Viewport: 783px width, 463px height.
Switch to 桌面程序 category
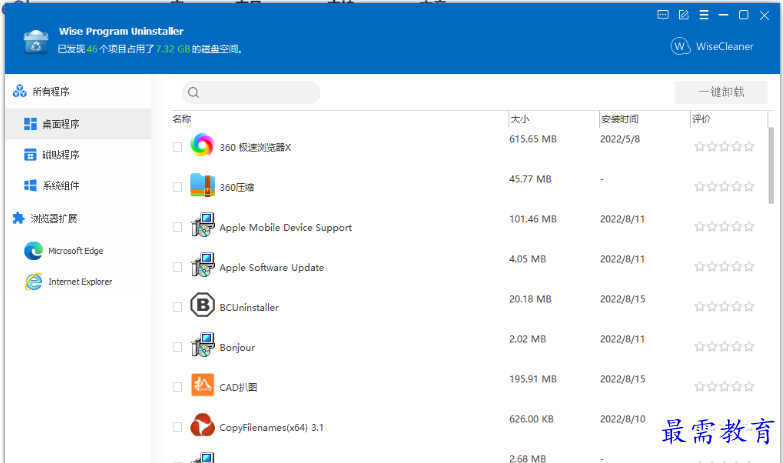(x=60, y=124)
